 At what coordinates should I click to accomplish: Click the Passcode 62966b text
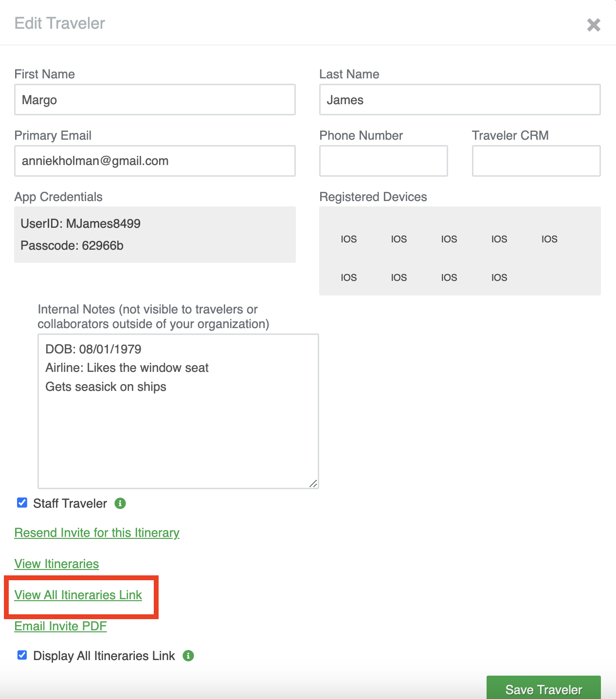pos(72,245)
